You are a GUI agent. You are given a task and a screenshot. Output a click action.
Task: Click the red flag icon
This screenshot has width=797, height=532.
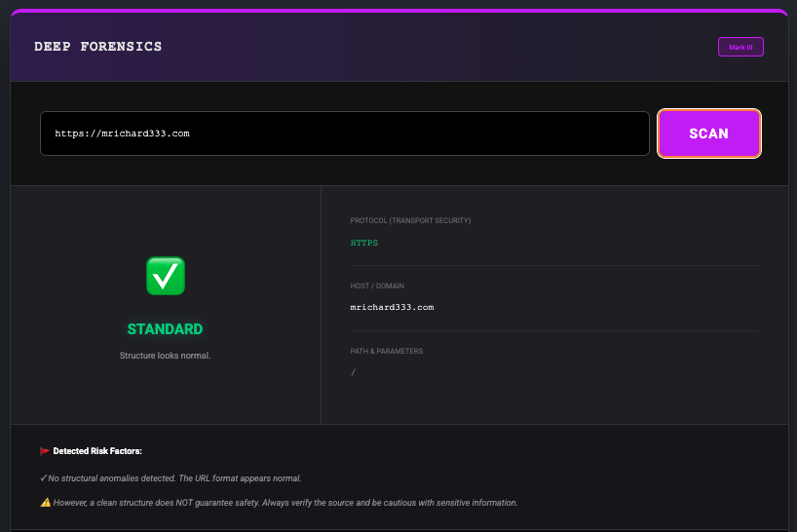[45, 451]
